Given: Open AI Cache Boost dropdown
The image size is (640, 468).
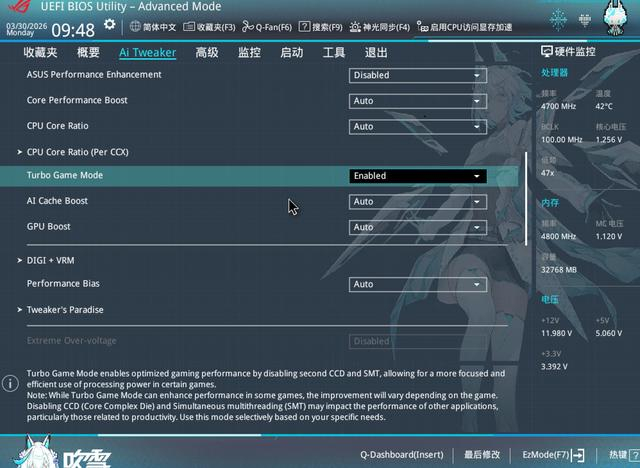Looking at the screenshot, I should point(418,202).
